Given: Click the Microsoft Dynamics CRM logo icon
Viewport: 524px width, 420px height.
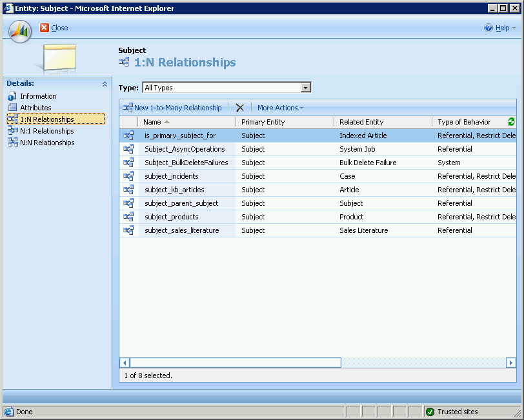Looking at the screenshot, I should [20, 30].
